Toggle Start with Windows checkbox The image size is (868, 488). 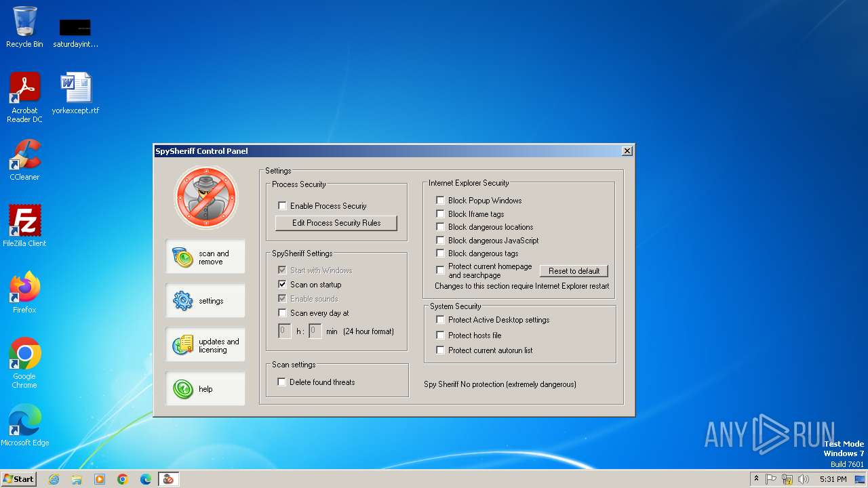283,270
